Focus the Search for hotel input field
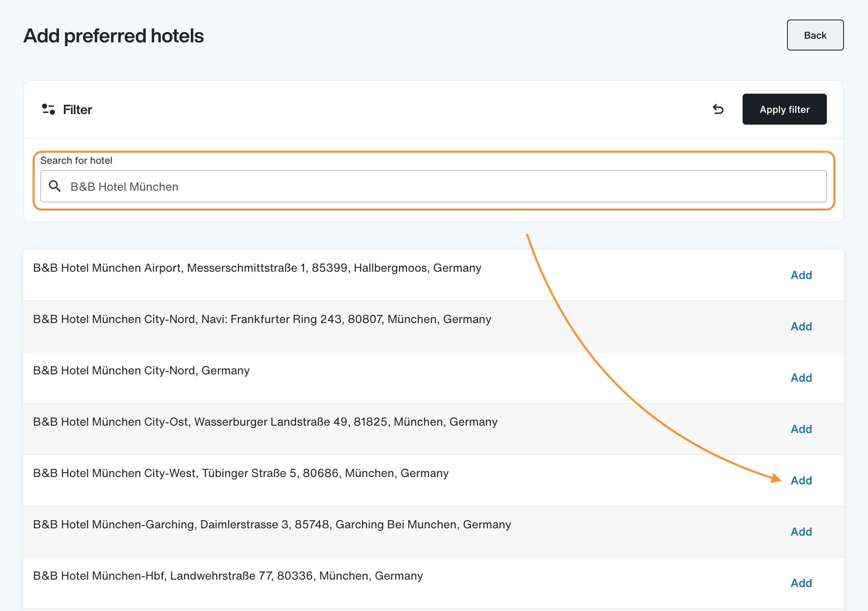The height and width of the screenshot is (611, 868). [x=434, y=186]
